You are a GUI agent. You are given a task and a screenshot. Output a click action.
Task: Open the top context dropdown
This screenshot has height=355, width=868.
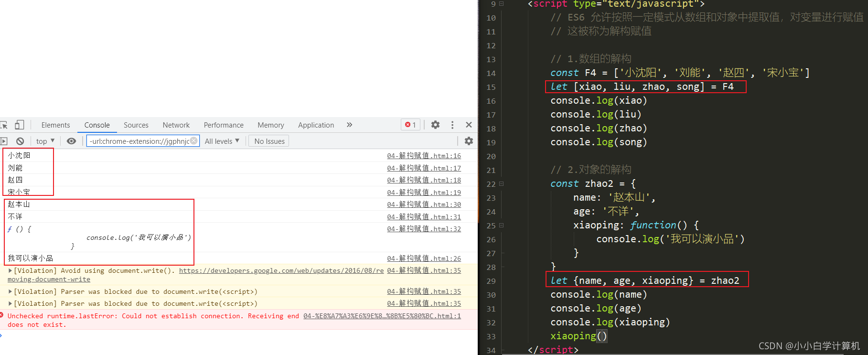tap(45, 141)
